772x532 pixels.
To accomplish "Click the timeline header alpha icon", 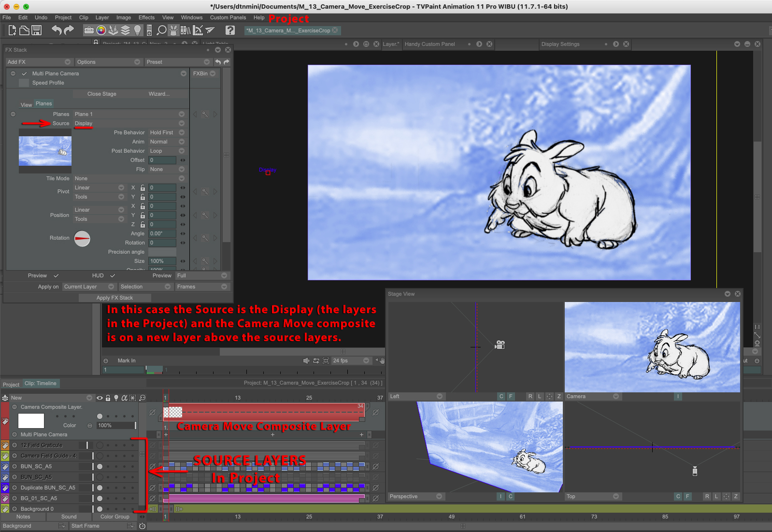I will click(124, 398).
